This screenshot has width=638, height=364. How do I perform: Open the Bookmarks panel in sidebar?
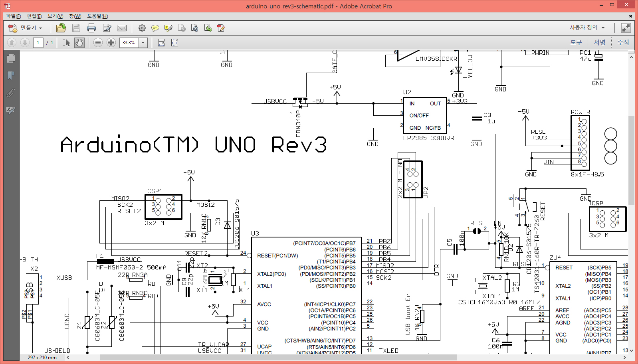pyautogui.click(x=11, y=75)
